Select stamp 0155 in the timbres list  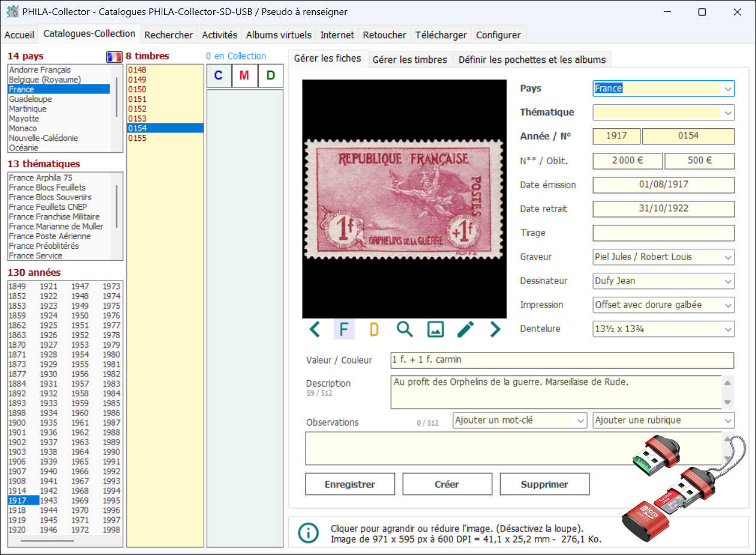click(165, 138)
